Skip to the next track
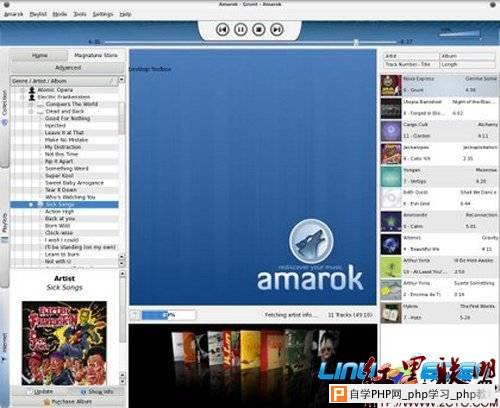Image resolution: width=500 pixels, height=408 pixels. [277, 30]
